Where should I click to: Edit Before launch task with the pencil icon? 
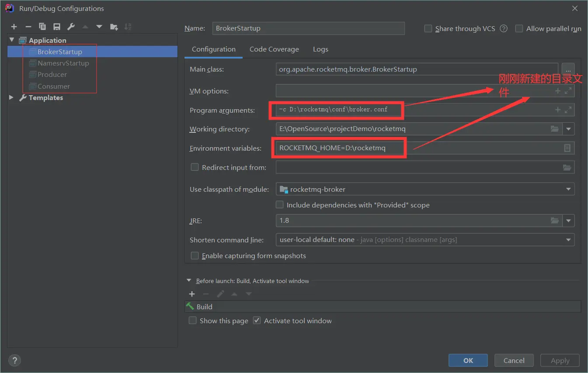tap(220, 294)
